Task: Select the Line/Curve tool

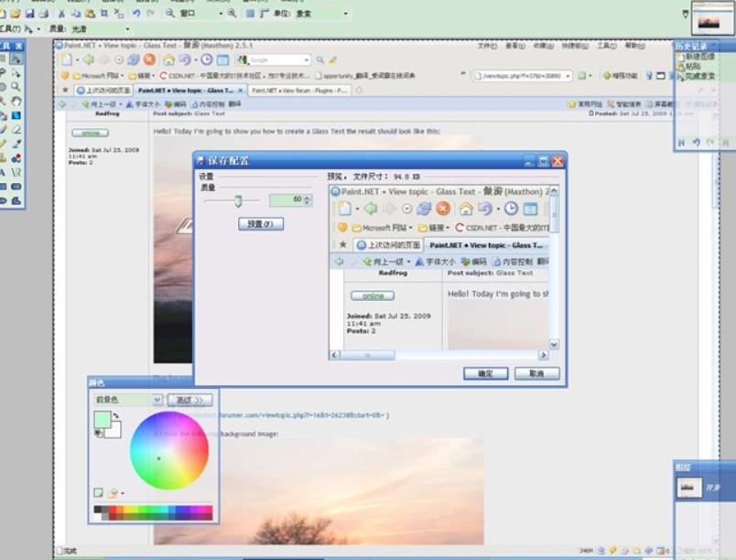Action: (x=16, y=172)
